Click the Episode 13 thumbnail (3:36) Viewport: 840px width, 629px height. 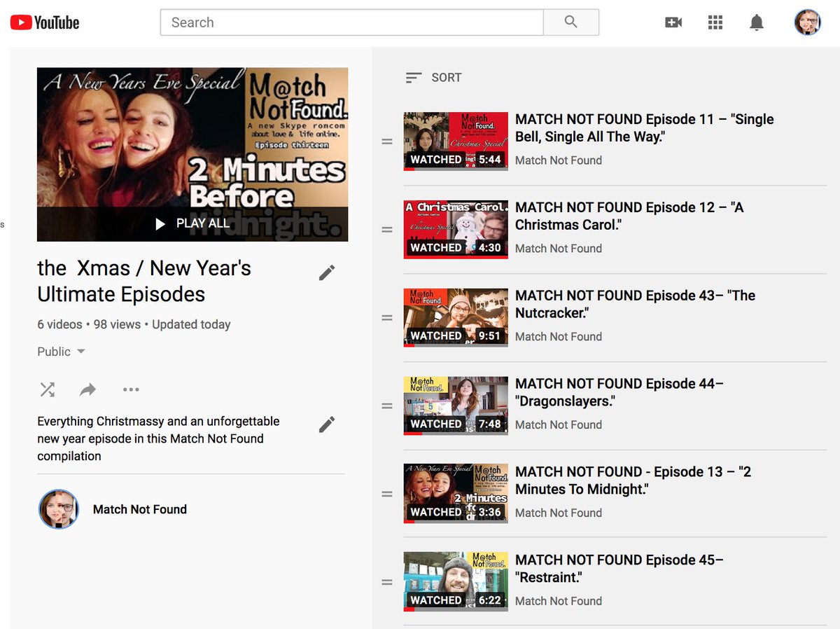tap(456, 495)
